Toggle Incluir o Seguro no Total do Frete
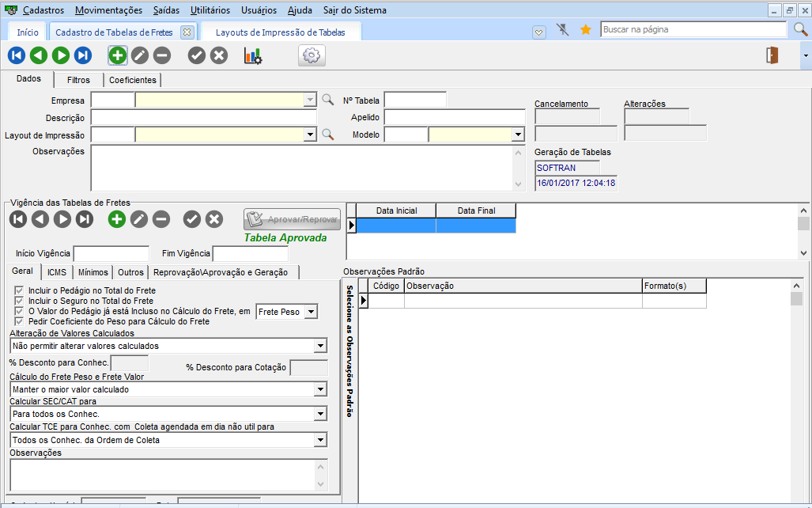812x508 pixels. pos(19,301)
